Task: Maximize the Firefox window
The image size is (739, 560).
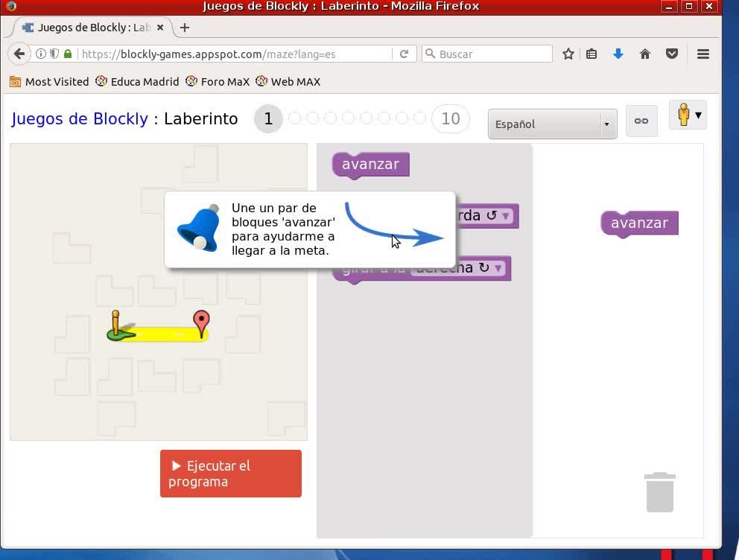Action: tap(688, 7)
